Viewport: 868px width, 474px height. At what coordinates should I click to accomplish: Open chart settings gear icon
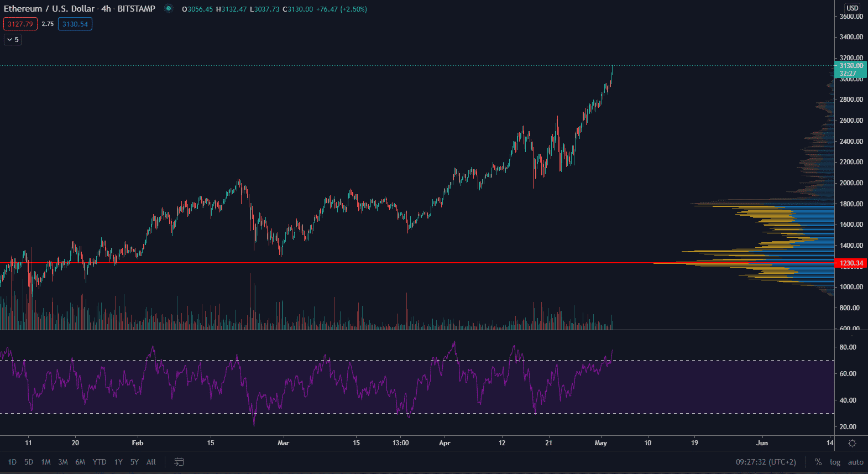click(852, 443)
